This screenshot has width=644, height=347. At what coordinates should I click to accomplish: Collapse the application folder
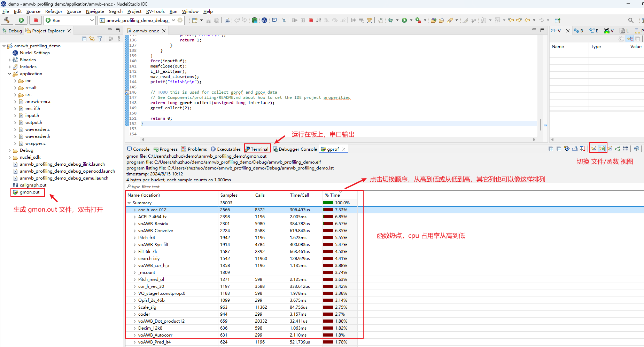(x=9, y=74)
